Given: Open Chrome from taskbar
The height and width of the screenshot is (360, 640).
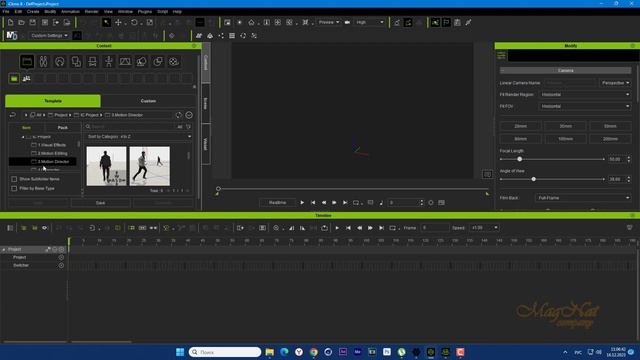Looking at the screenshot, I should (313, 352).
